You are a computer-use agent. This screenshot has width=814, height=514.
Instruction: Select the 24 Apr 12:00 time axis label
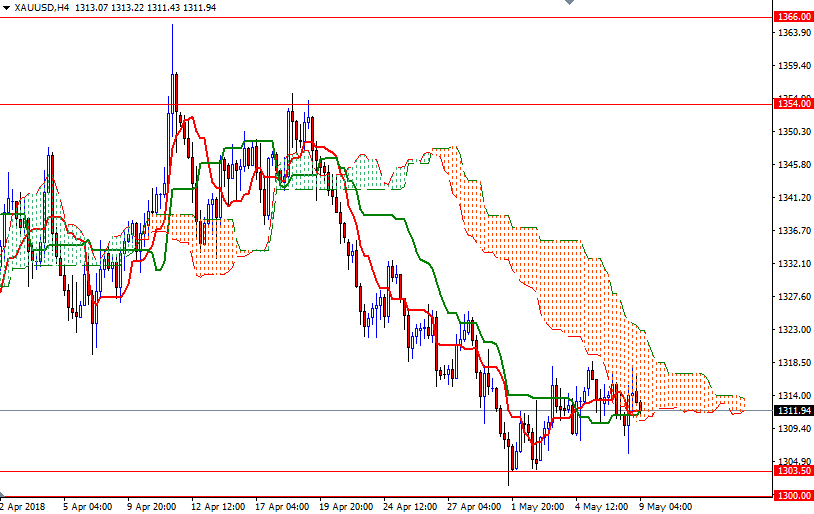tap(410, 507)
